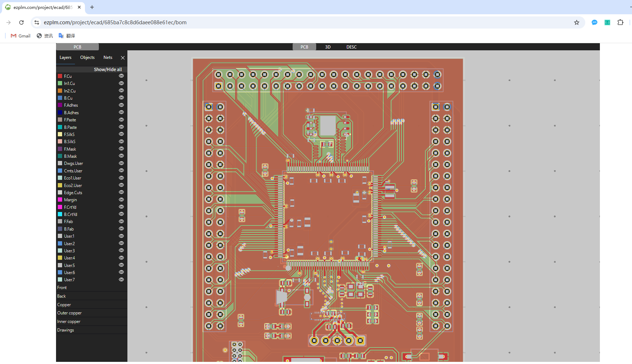Click the green In1.Cu color swatch
This screenshot has width=632, height=364.
(x=60, y=83)
